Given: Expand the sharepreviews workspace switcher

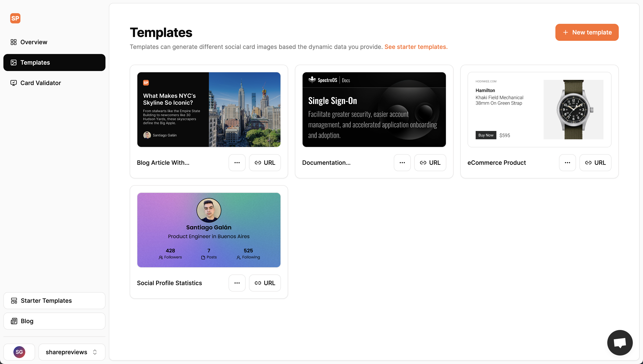Looking at the screenshot, I should pos(72,352).
